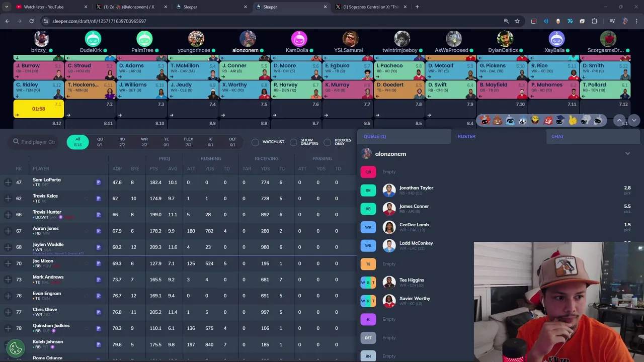The image size is (644, 362).
Task: Click Quinshon Judkins player name
Action: pos(51,326)
